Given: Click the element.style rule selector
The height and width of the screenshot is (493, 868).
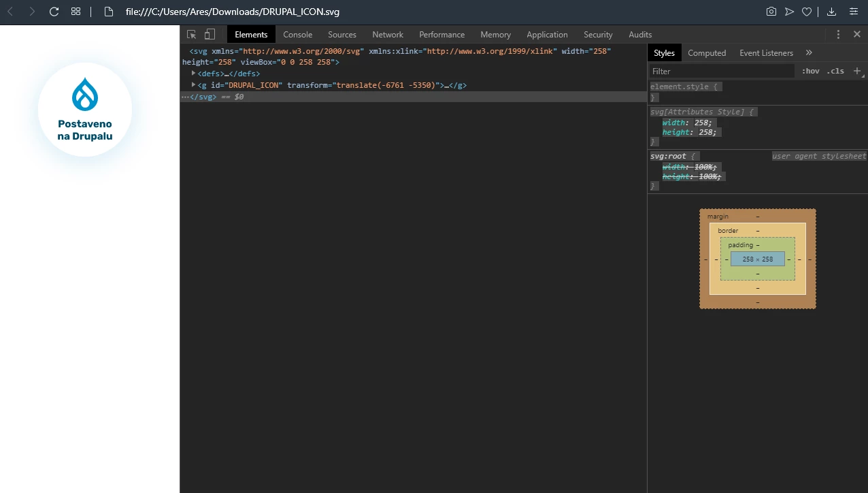Looking at the screenshot, I should point(679,86).
